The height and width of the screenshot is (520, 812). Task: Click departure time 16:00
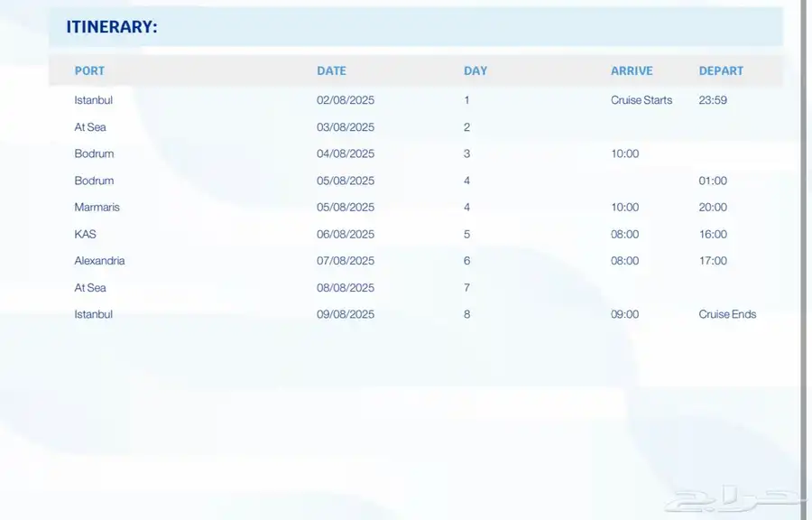[x=713, y=234]
